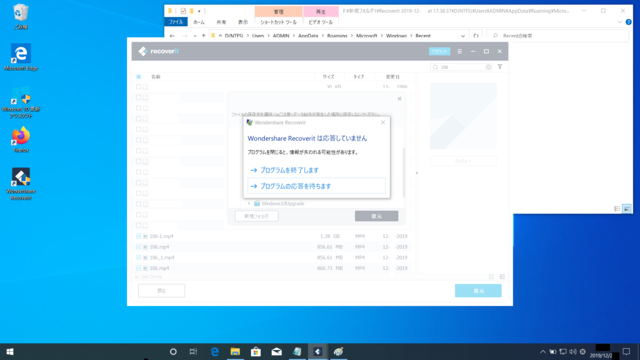Image resolution: width=640 pixels, height=360 pixels.
Task: Open the ホーム tab in Explorer
Action: pos(199,22)
